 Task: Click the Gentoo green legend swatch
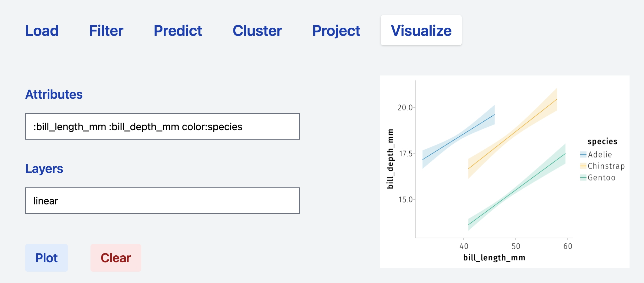583,178
